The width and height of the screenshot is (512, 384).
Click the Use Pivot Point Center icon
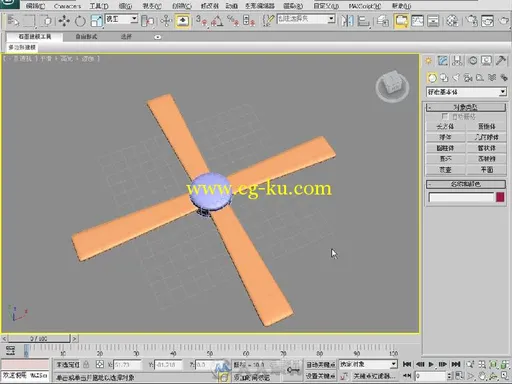pyautogui.click(x=147, y=21)
